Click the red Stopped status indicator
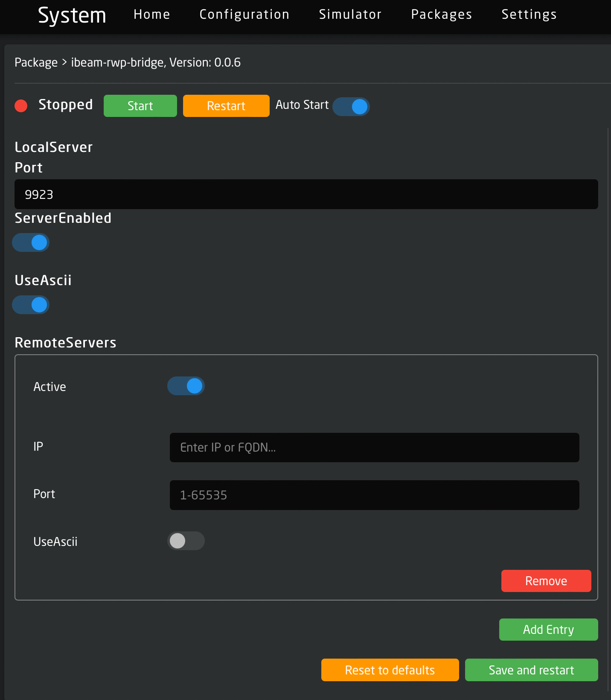This screenshot has height=700, width=611. pos(21,105)
